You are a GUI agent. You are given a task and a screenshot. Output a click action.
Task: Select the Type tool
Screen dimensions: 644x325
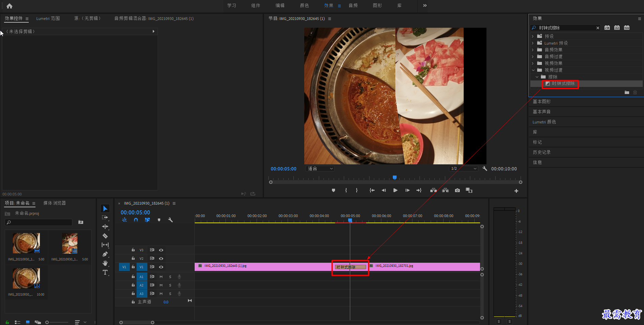[x=105, y=272]
